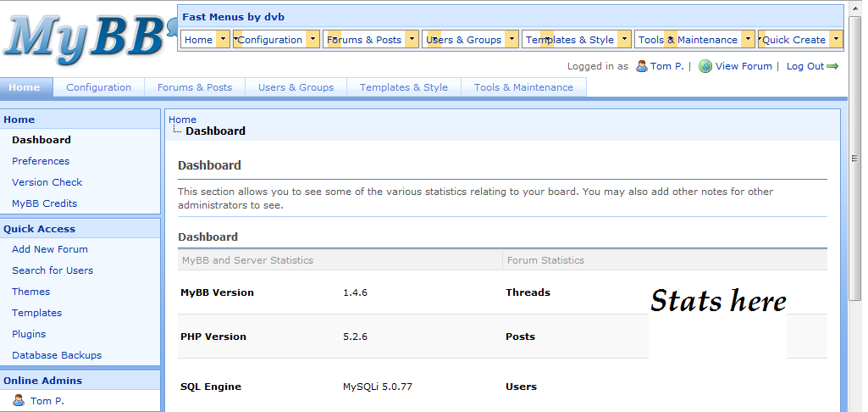Click the Users label in Forum Statistics

521,387
